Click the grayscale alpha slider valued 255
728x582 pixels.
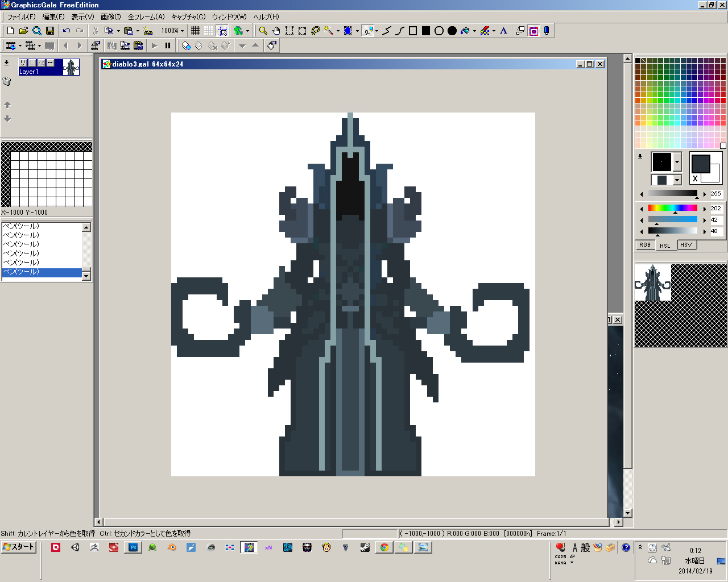[x=672, y=193]
